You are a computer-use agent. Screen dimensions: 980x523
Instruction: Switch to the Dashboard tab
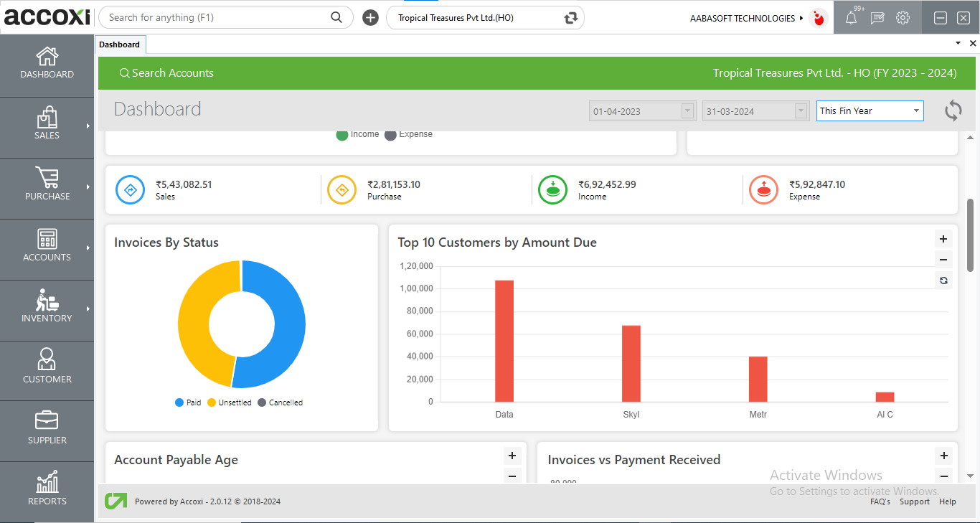[x=120, y=44]
